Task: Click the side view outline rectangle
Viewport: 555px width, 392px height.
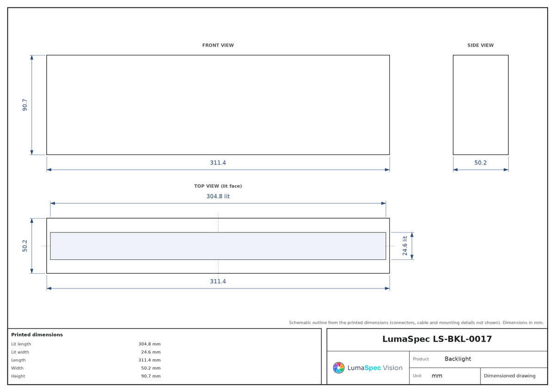Action: (481, 105)
